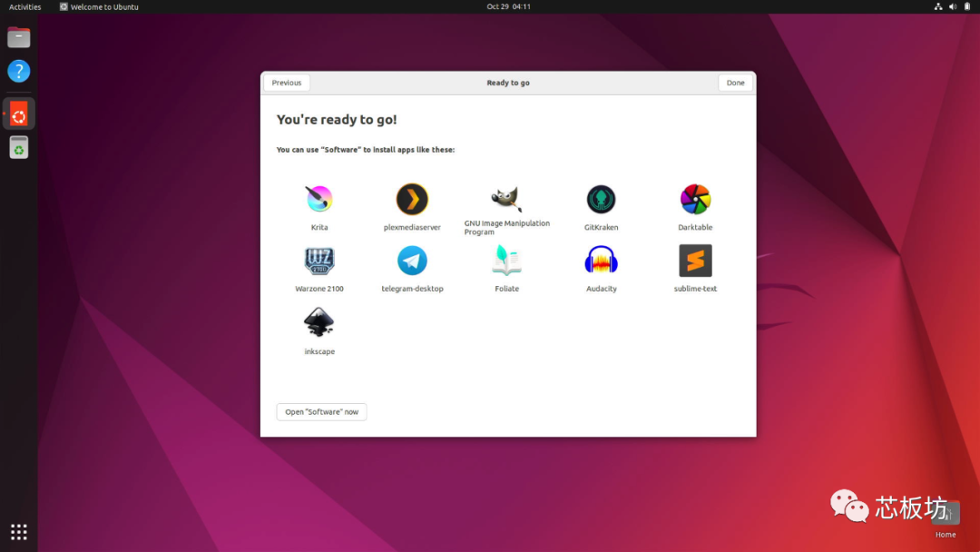Click the Krita app icon
980x552 pixels.
(x=319, y=200)
